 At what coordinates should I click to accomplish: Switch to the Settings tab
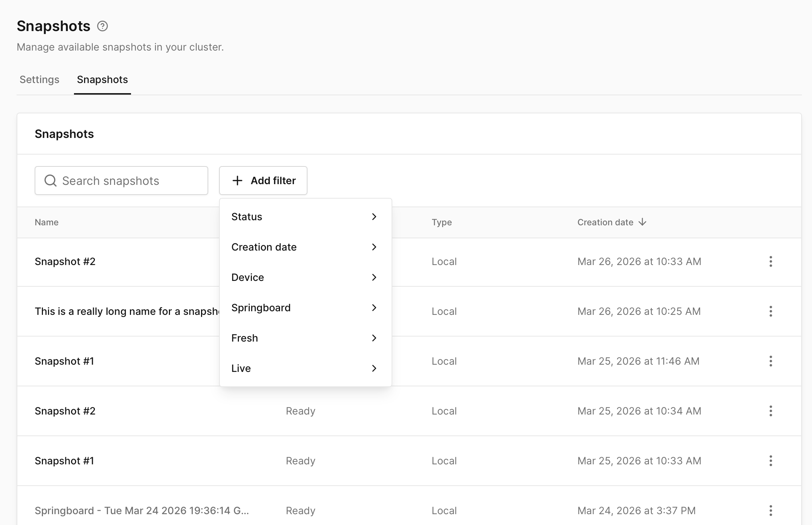(39, 79)
